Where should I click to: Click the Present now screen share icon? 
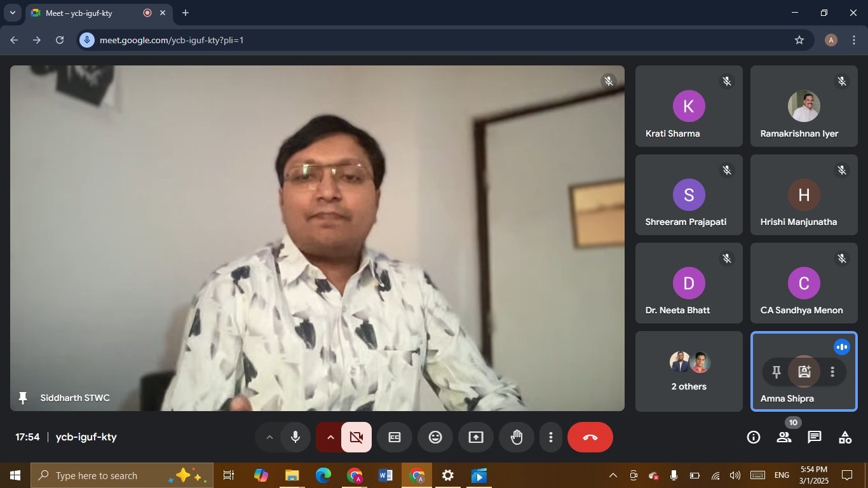pyautogui.click(x=476, y=437)
